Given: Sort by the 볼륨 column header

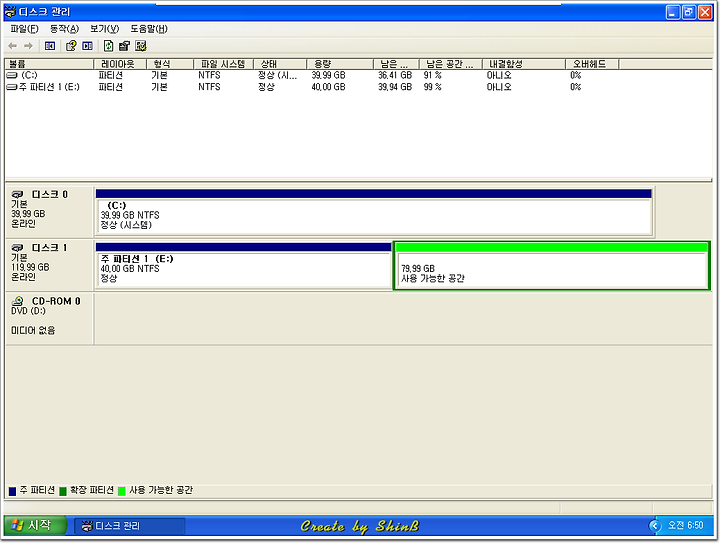Looking at the screenshot, I should point(49,64).
